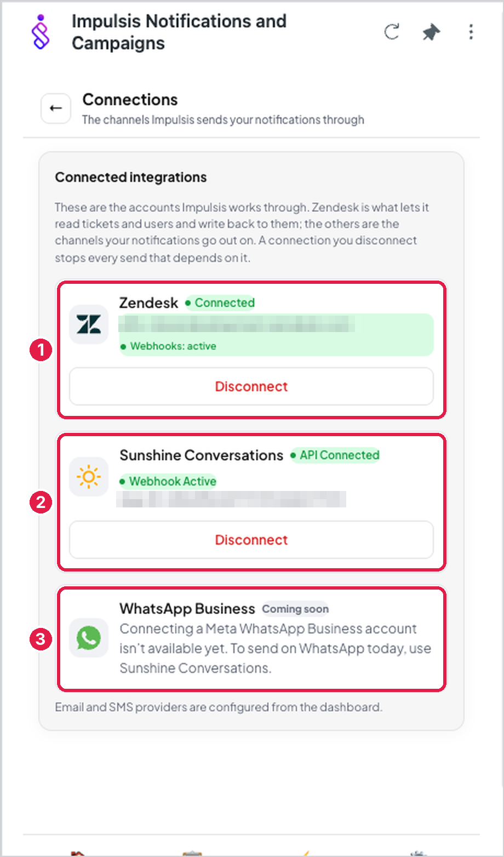Screen dimensions: 504x857
Task: Disconnect the Zendesk integration
Action: [x=251, y=386]
